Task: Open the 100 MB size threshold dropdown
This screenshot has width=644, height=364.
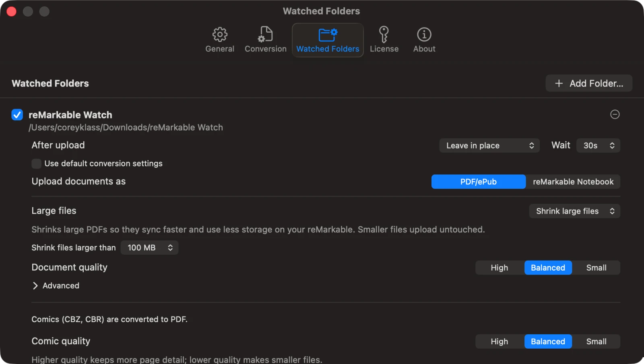Action: point(149,248)
